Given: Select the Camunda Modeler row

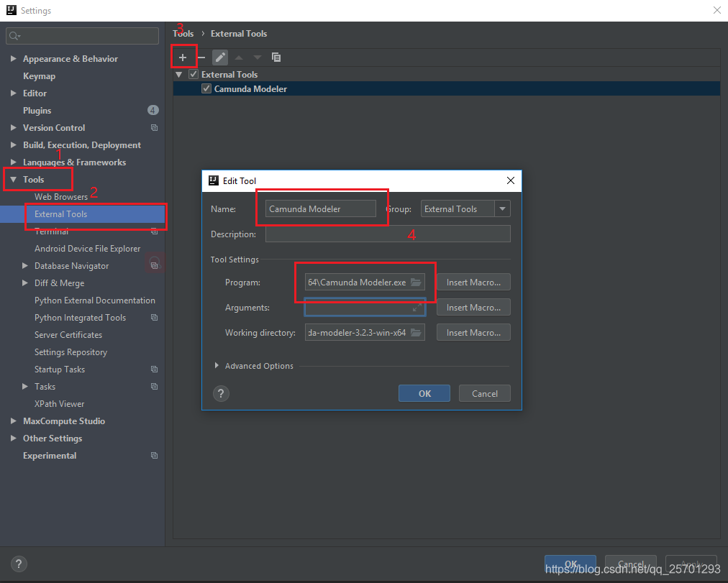Looking at the screenshot, I should [x=447, y=88].
